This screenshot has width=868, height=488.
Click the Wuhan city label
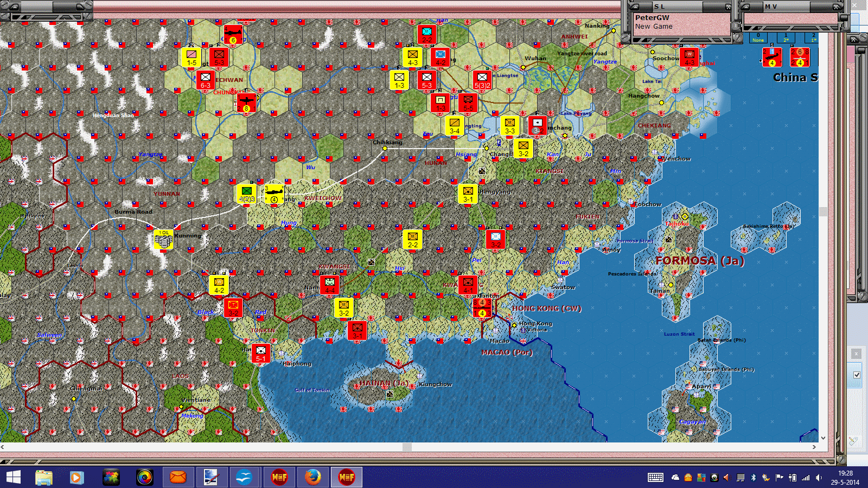click(x=535, y=59)
